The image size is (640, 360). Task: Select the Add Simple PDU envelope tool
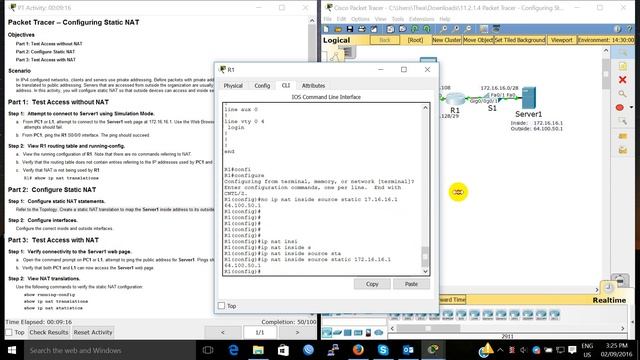(622, 136)
